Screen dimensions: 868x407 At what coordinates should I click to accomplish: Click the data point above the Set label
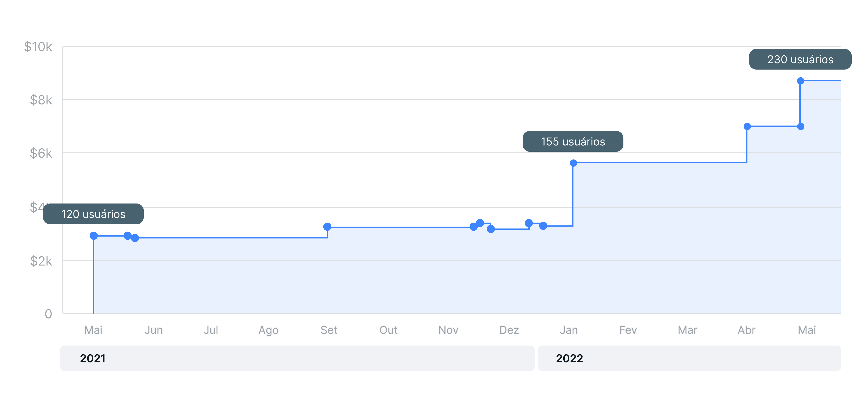327,227
